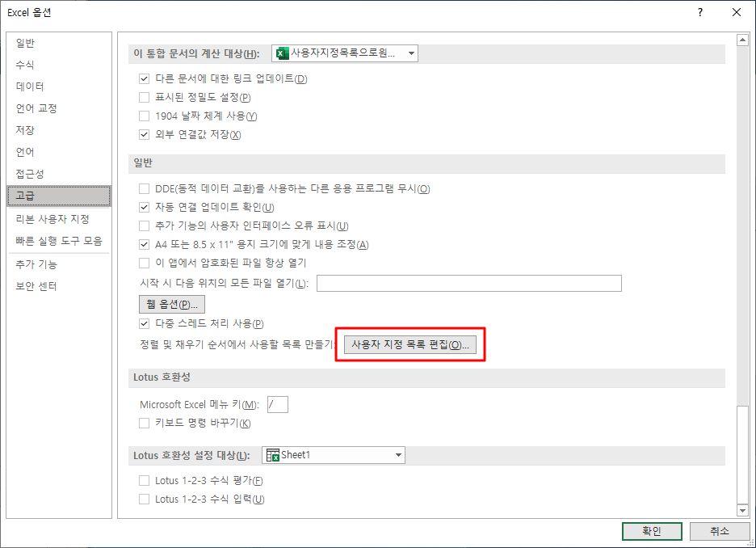756x548 pixels.
Task: Click the vertical scrollbar thumb
Action: tap(742, 455)
